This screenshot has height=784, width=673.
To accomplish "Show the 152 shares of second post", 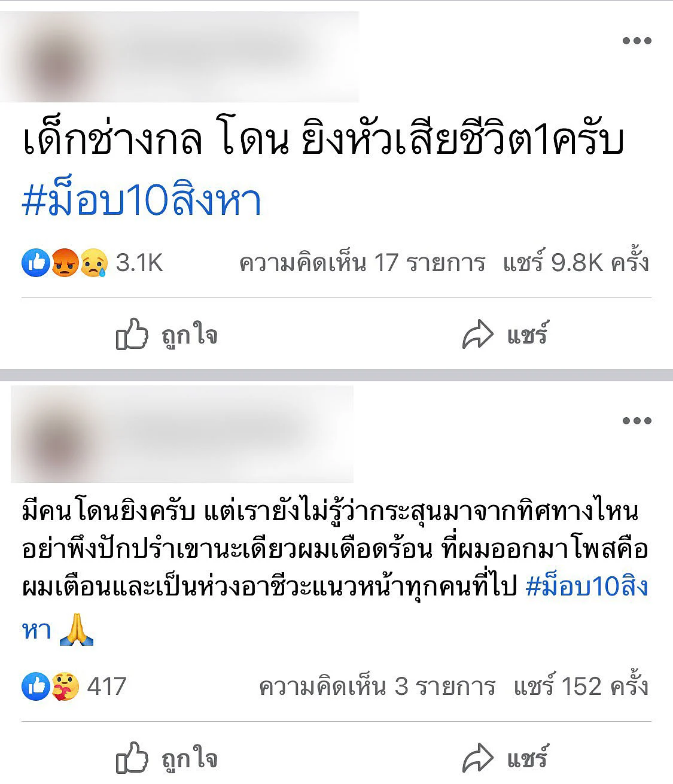I will pos(581,686).
